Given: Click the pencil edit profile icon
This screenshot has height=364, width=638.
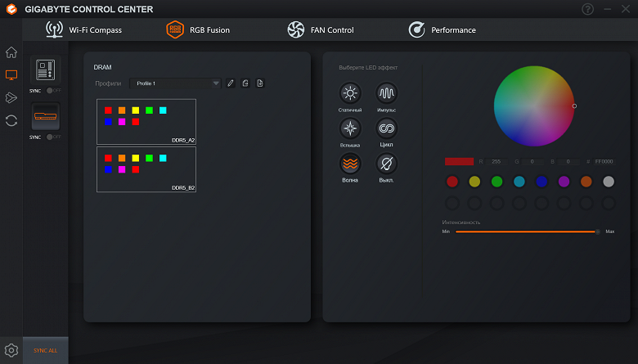Looking at the screenshot, I should point(231,83).
